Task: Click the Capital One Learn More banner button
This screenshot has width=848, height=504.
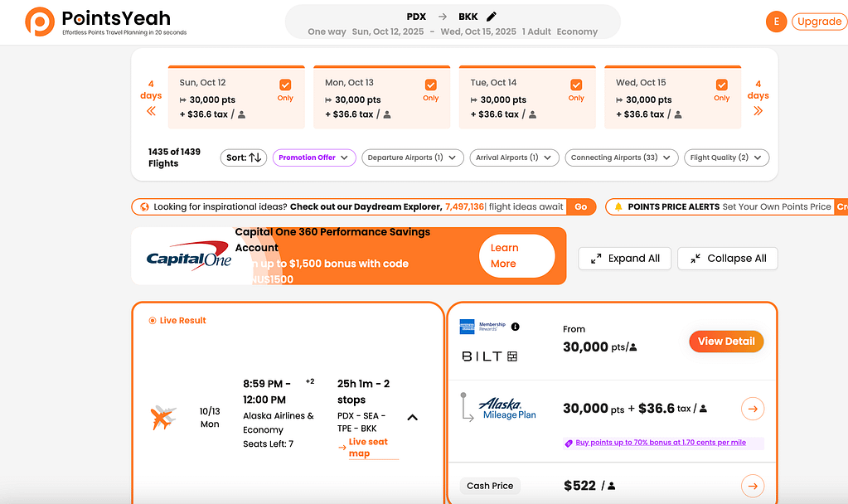Action: tap(516, 256)
